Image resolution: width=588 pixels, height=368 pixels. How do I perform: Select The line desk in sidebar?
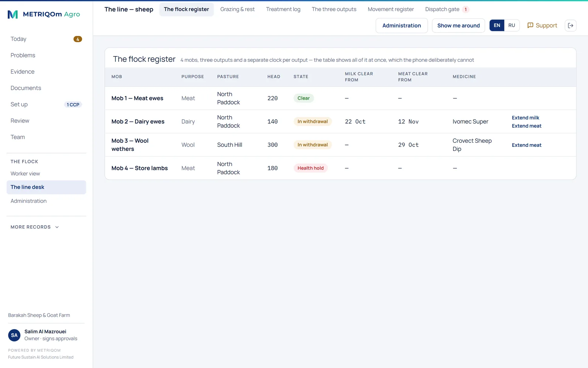tap(46, 187)
